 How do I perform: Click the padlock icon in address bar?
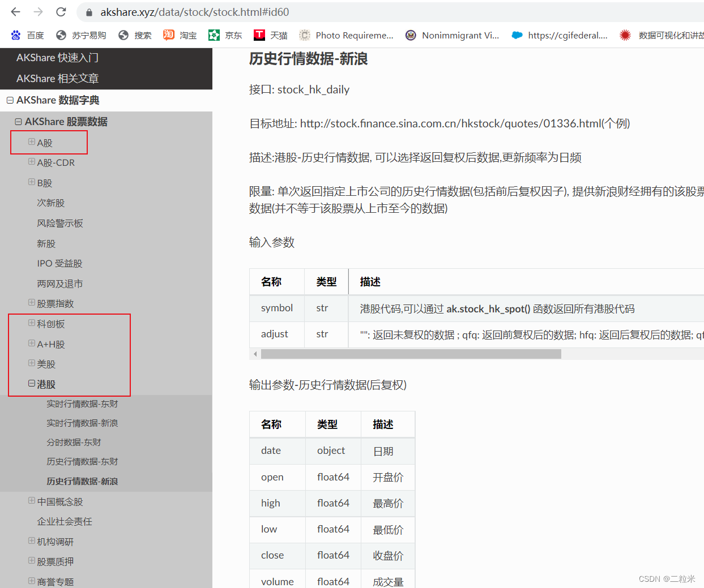click(88, 12)
